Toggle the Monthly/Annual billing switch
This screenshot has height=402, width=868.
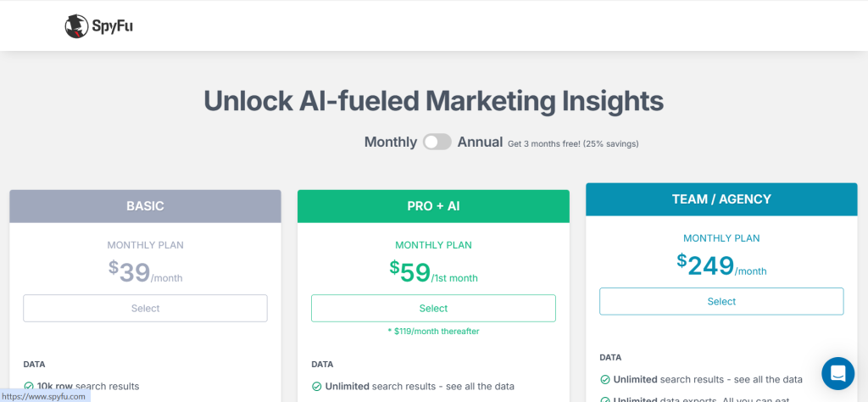pos(437,142)
